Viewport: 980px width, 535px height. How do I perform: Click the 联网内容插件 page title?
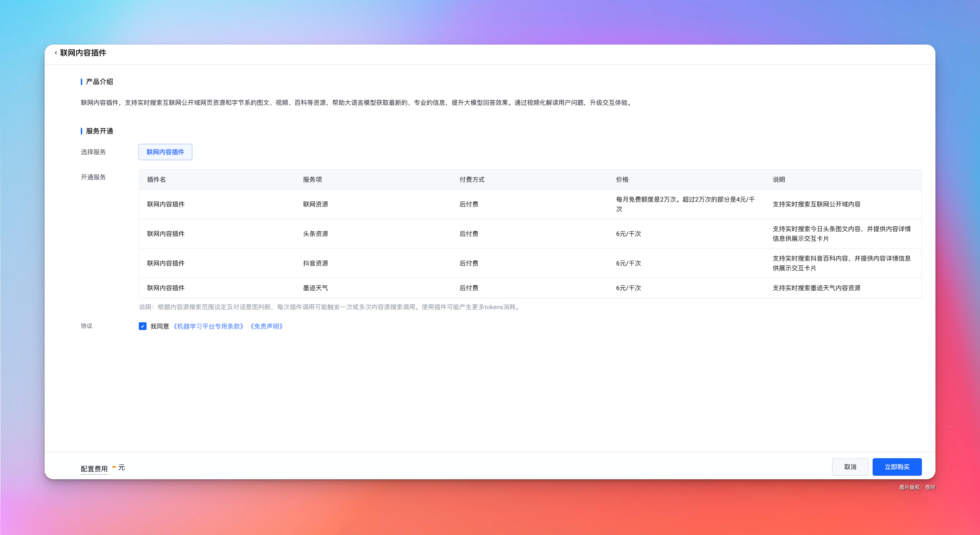83,53
